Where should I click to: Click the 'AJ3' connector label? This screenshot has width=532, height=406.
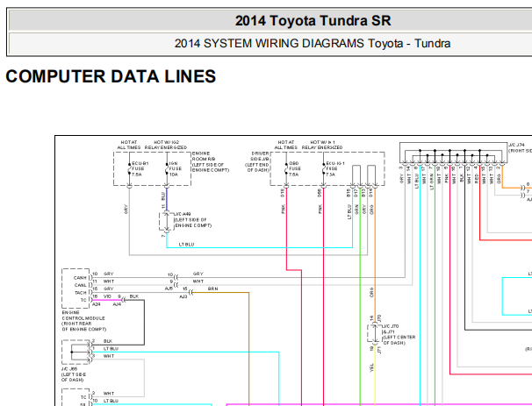[183, 296]
